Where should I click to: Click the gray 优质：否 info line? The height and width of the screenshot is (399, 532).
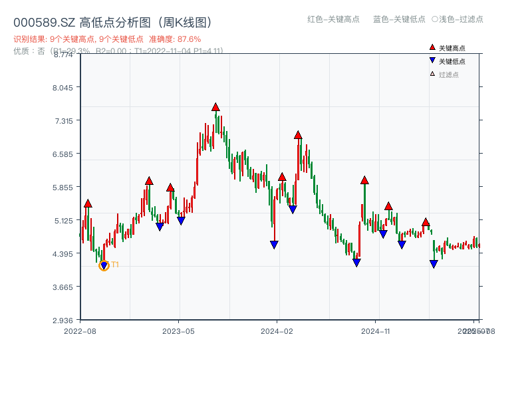click(118, 51)
